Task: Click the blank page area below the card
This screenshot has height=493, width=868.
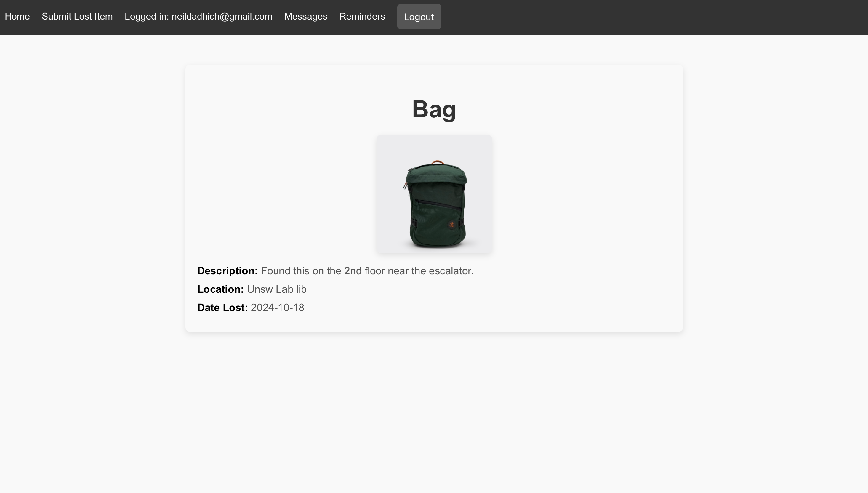Action: tap(434, 406)
